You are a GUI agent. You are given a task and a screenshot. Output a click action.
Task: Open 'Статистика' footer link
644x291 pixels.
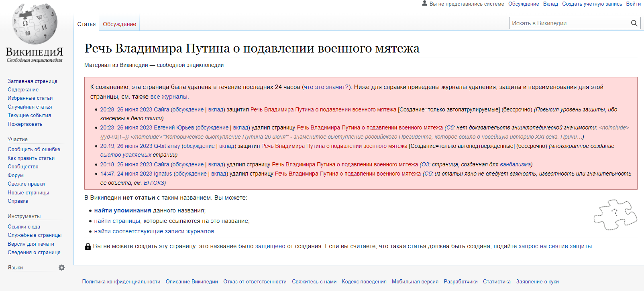(x=497, y=282)
